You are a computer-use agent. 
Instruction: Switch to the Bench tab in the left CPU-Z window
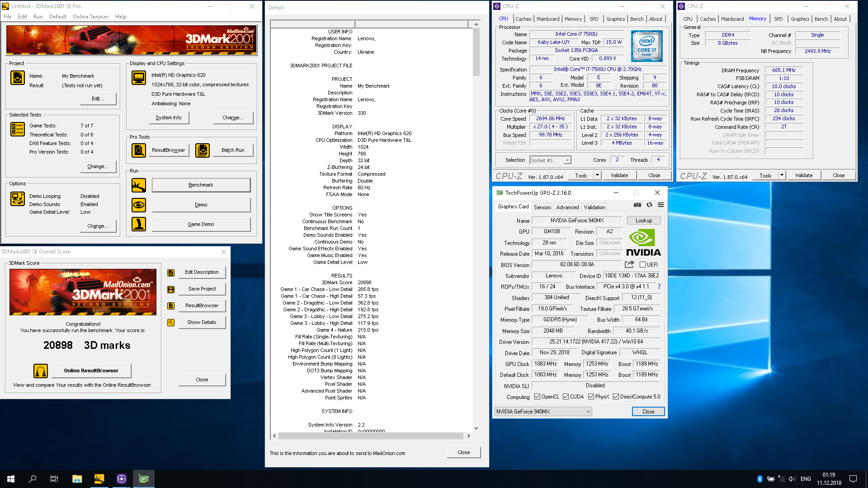click(637, 19)
